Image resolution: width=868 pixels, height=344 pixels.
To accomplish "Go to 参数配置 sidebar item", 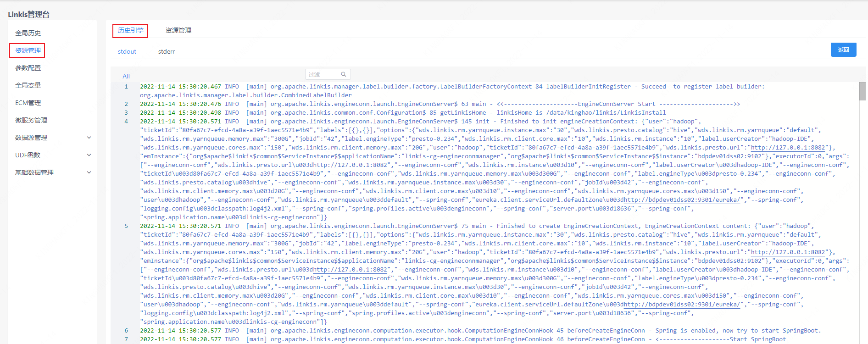I will [28, 68].
